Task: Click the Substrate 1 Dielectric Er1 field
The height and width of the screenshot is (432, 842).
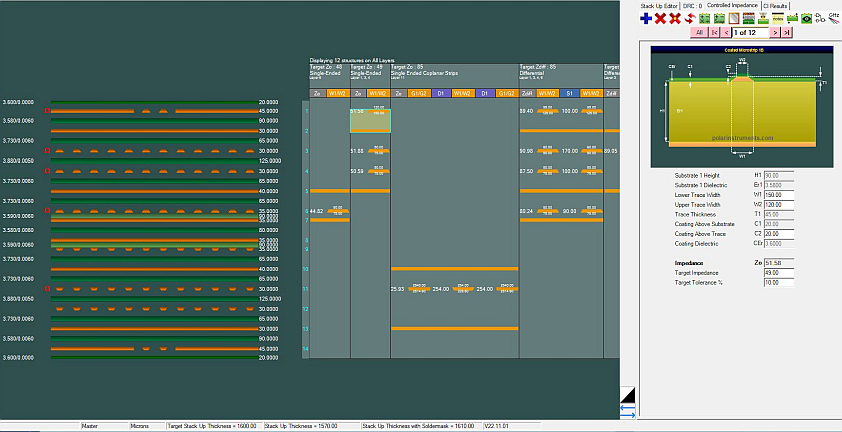Action: coord(779,185)
